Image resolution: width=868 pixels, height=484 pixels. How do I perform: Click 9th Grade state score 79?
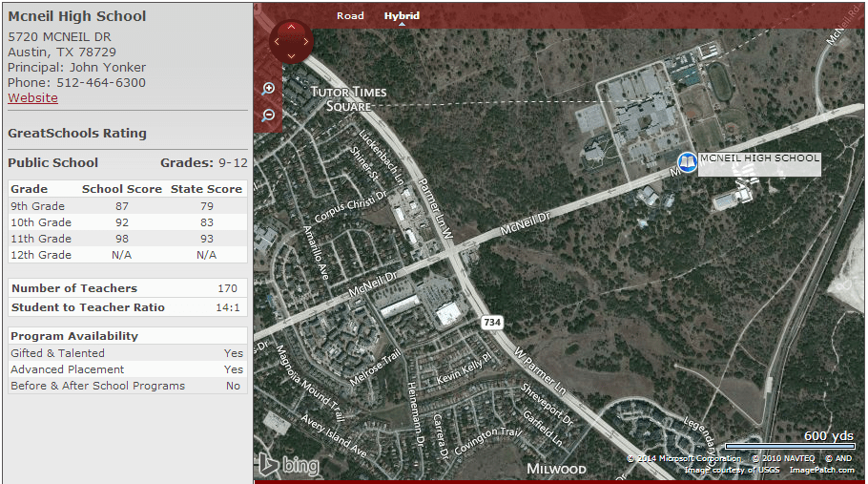click(x=206, y=206)
